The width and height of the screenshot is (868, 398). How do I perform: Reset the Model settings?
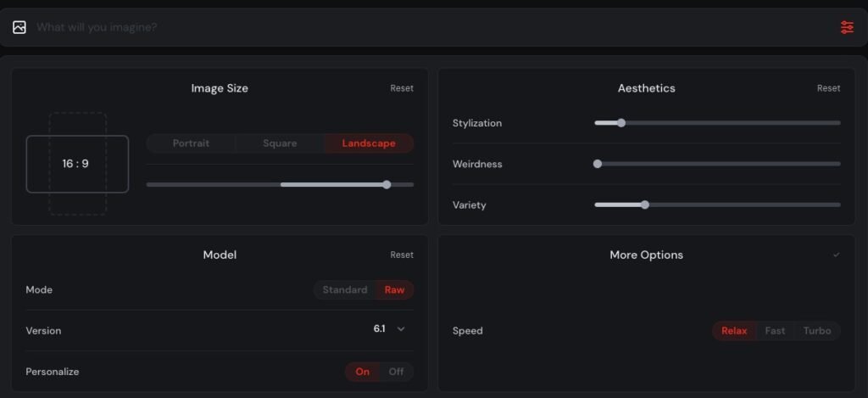[x=402, y=255]
